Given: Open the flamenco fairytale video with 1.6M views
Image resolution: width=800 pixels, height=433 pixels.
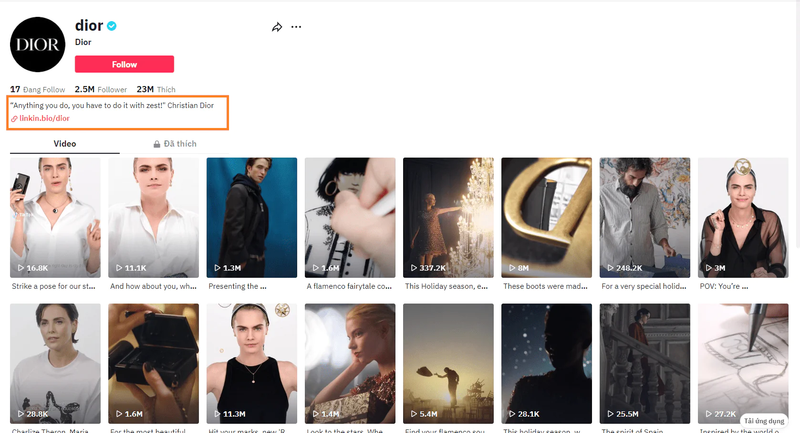Looking at the screenshot, I should click(x=350, y=218).
